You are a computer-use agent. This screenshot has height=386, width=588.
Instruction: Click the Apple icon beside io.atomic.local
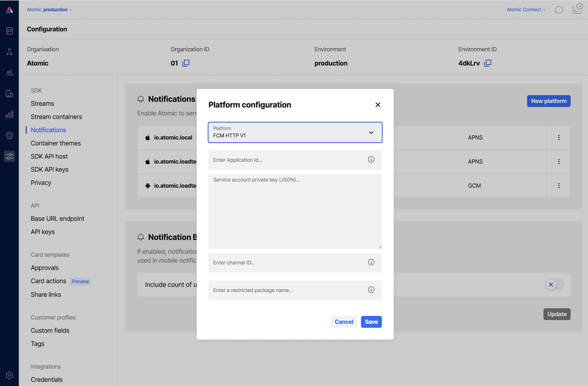point(147,138)
